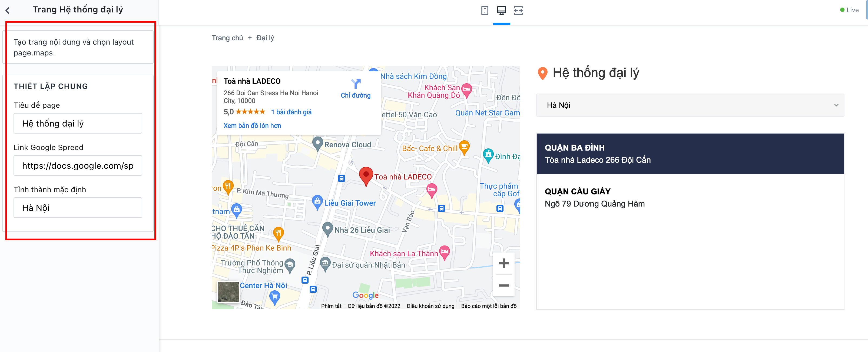Click the Tiêu đề page input field
Viewport: 868px width, 352px height.
pyautogui.click(x=78, y=123)
